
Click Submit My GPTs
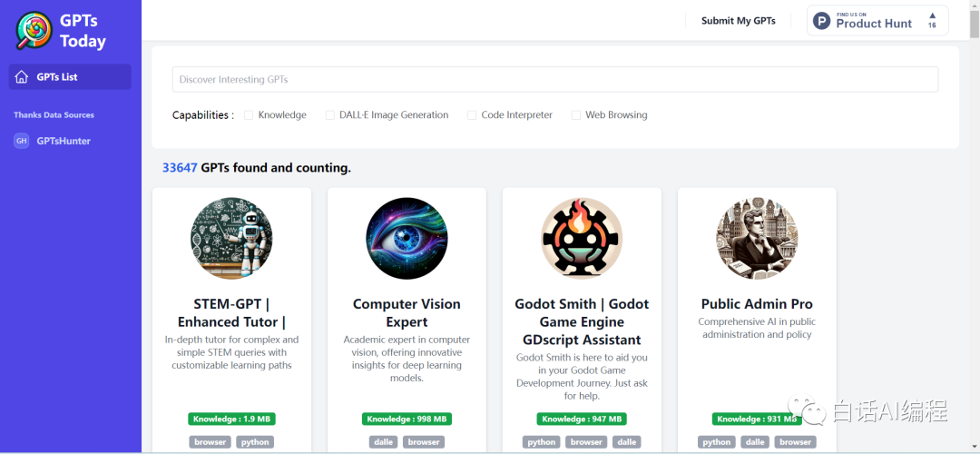tap(738, 21)
